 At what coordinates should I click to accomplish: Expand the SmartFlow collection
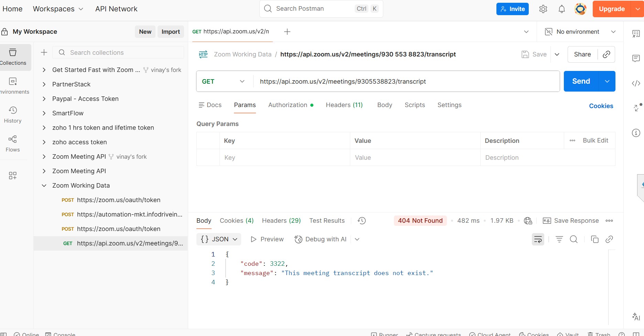tap(44, 113)
